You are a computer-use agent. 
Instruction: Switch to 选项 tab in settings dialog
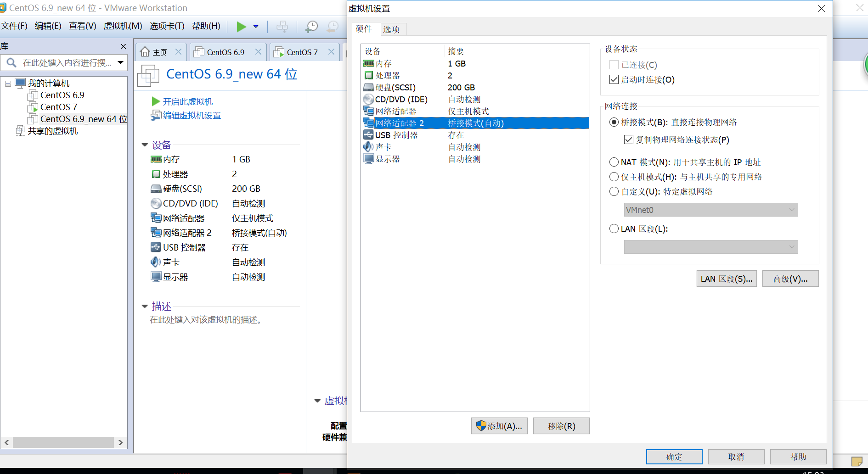point(391,29)
